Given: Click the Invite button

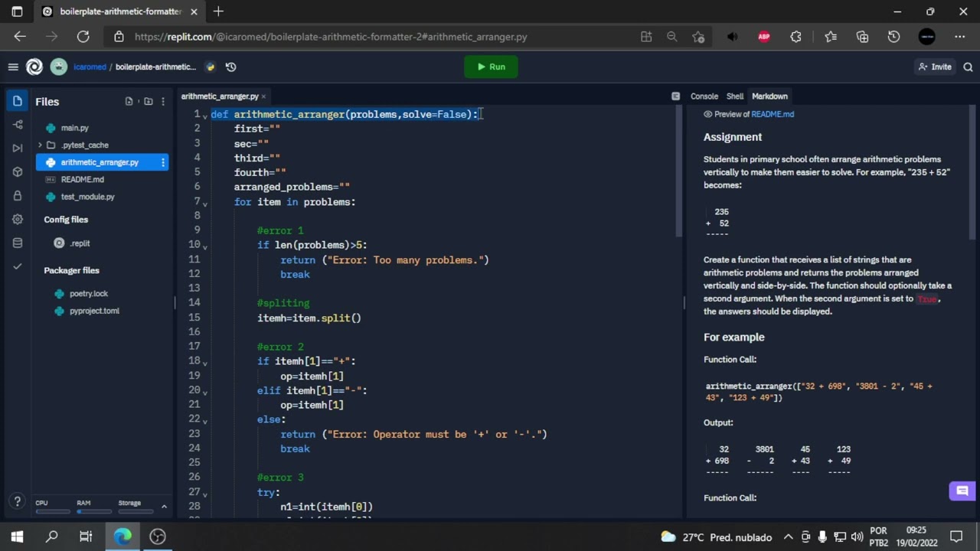Looking at the screenshot, I should pos(935,67).
